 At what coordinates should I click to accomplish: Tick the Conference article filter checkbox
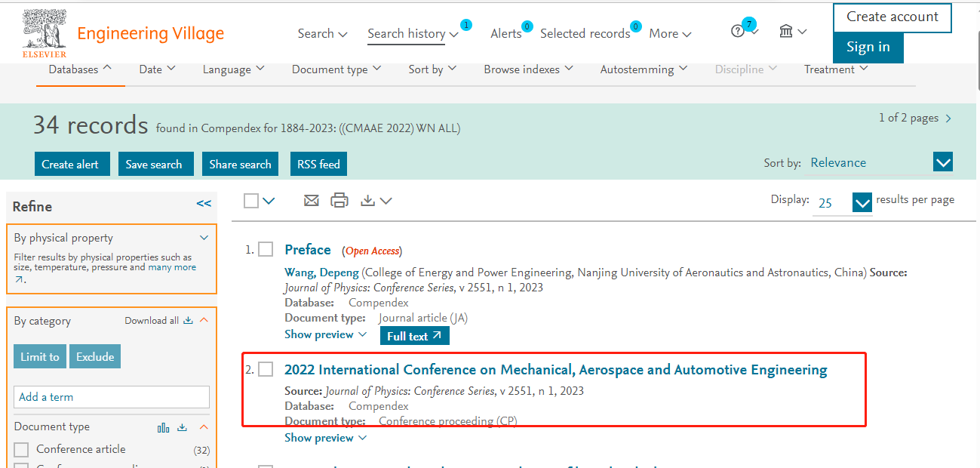pyautogui.click(x=21, y=450)
